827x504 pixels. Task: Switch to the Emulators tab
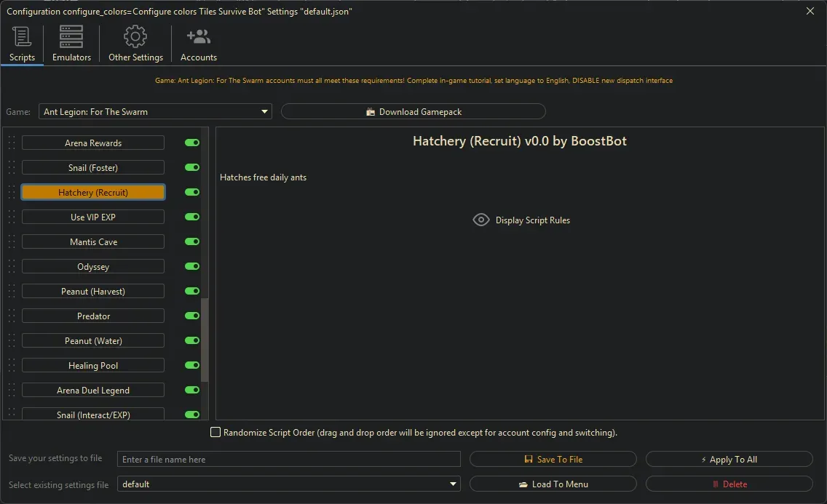point(71,44)
